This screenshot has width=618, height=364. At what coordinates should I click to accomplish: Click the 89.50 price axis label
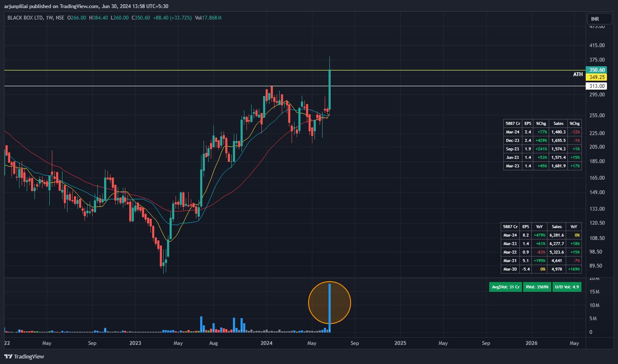596,266
